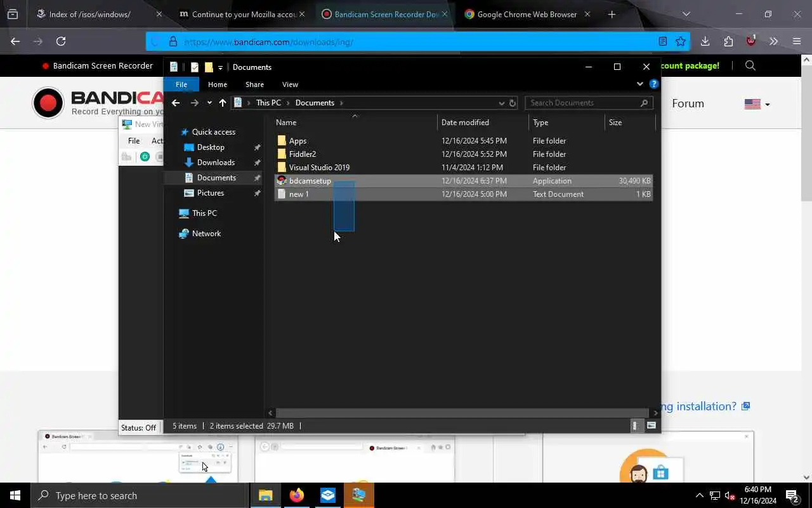
Task: Open the View ribbon tab
Action: tap(290, 84)
